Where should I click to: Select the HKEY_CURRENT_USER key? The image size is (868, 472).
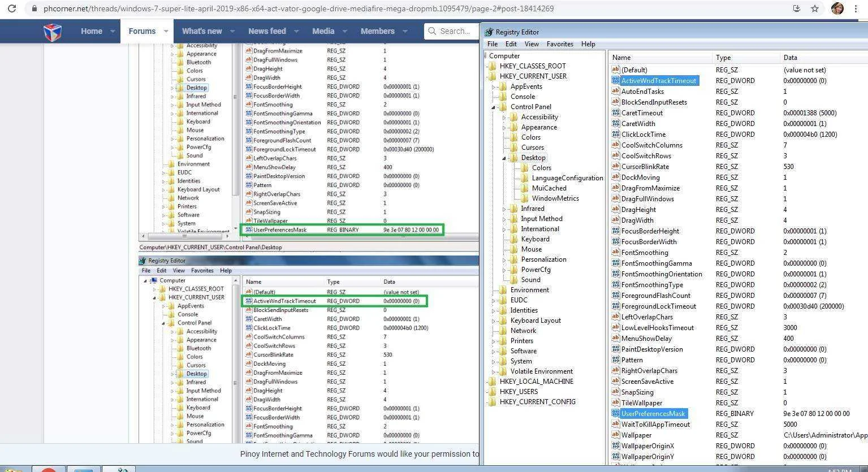533,76
